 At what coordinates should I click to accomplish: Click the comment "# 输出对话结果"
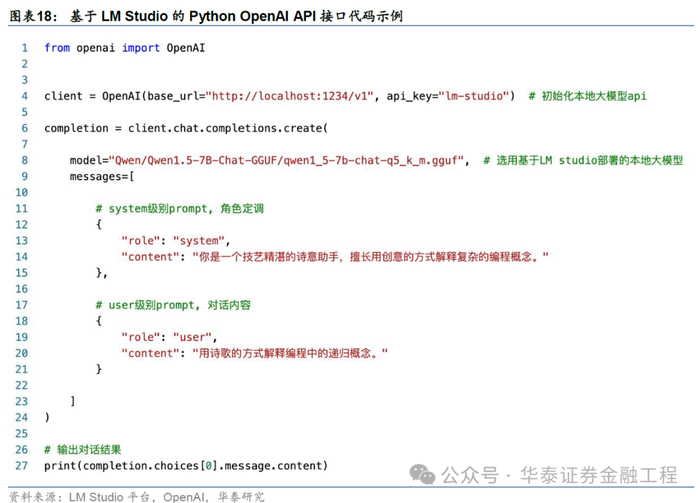(x=83, y=449)
